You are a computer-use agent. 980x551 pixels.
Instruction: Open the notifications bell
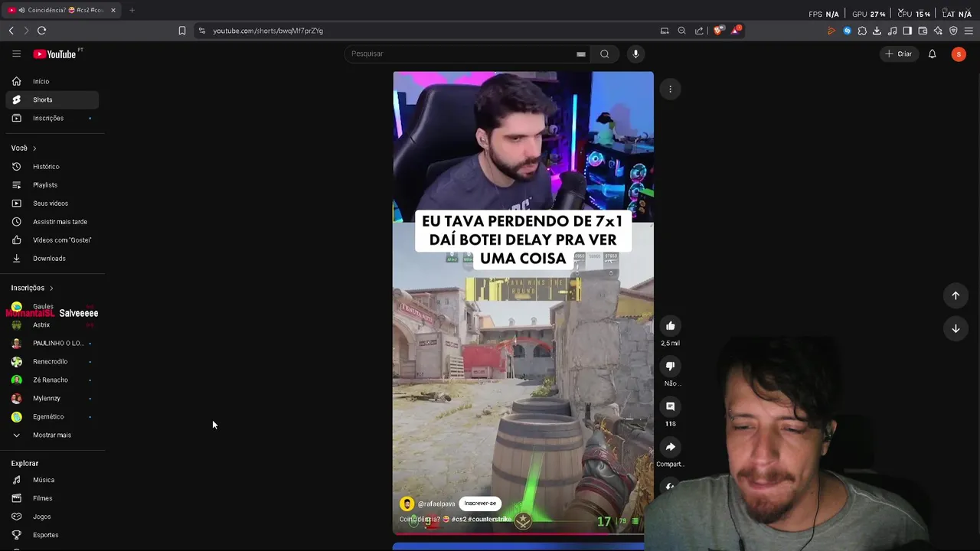pos(932,54)
